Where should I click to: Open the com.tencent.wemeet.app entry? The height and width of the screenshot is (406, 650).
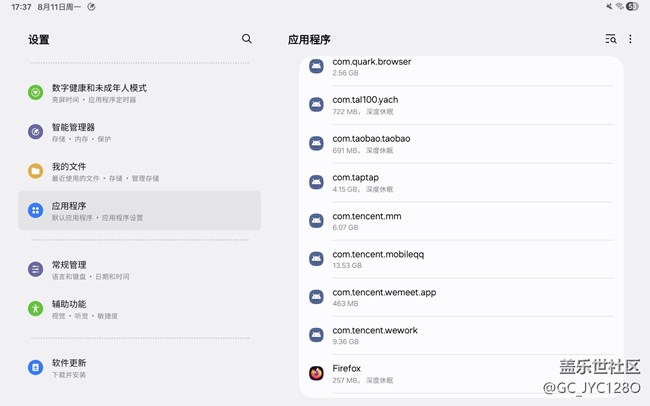click(461, 297)
